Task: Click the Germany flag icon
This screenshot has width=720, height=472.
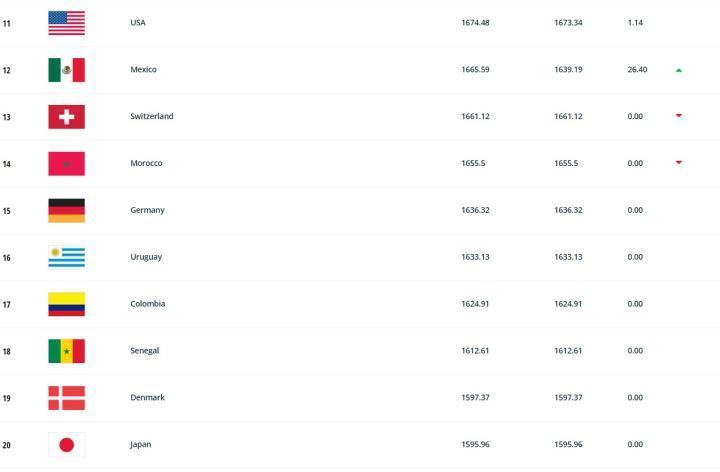Action: [66, 210]
